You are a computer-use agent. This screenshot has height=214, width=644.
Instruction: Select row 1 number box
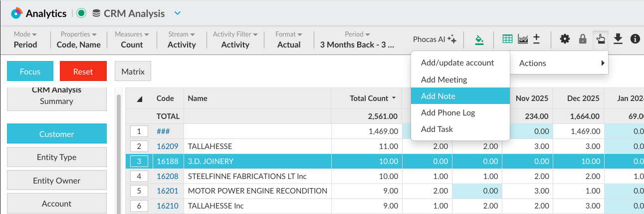(x=139, y=131)
